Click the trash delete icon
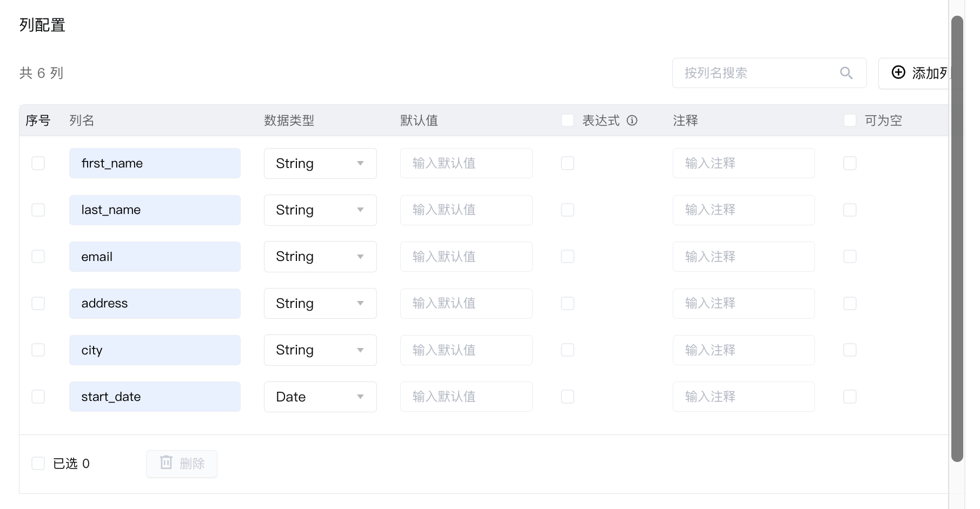The width and height of the screenshot is (980, 509). pyautogui.click(x=166, y=463)
